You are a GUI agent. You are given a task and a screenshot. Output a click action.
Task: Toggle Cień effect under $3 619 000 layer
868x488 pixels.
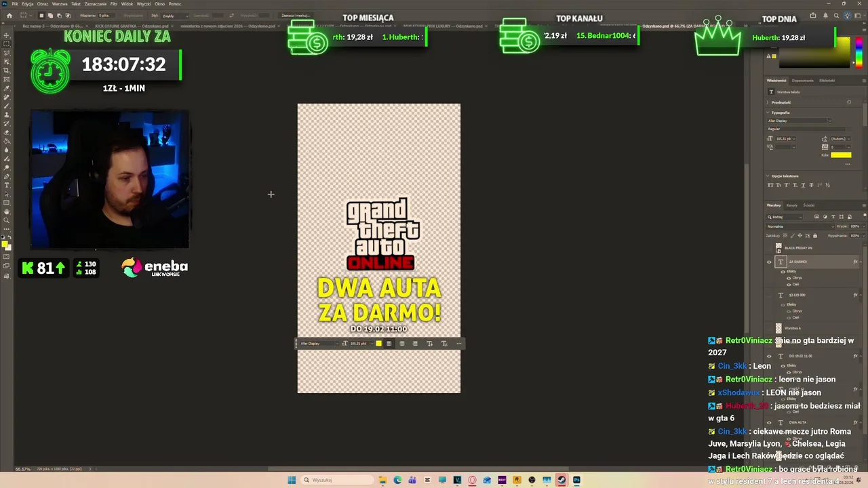[x=789, y=317]
